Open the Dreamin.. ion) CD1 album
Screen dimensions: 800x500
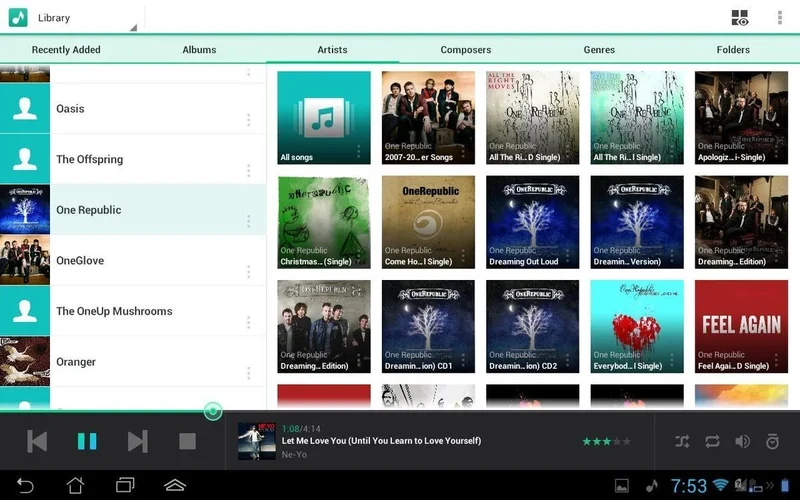pos(428,327)
